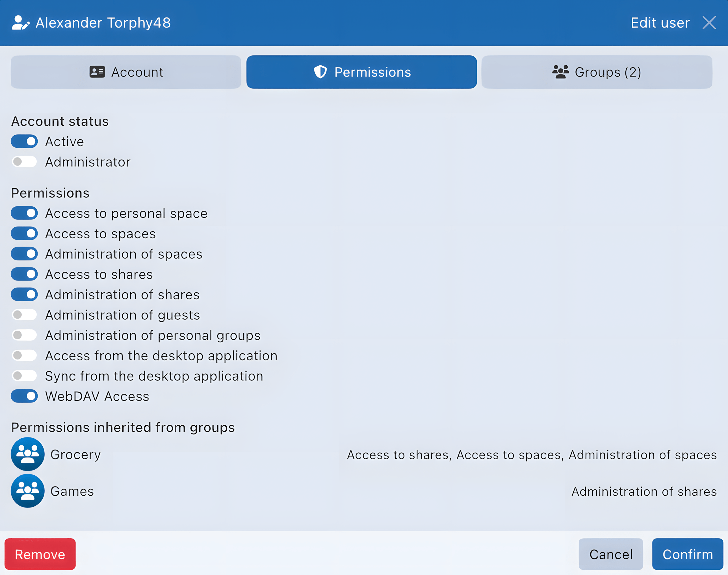Cancel editing the user
The image size is (728, 575).
(x=611, y=554)
